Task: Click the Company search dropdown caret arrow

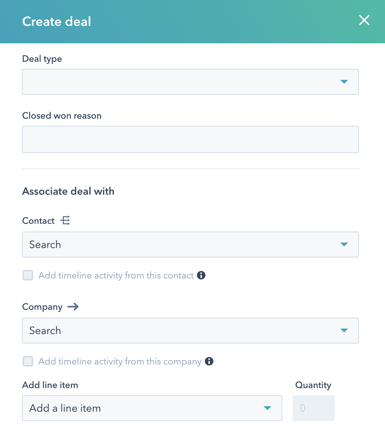Action: pyautogui.click(x=344, y=330)
